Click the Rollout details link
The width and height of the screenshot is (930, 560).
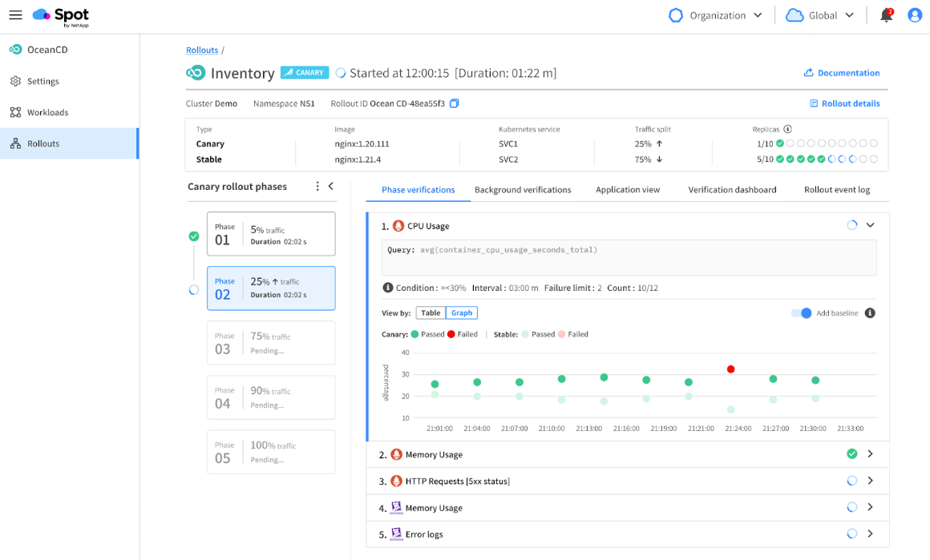pyautogui.click(x=845, y=103)
